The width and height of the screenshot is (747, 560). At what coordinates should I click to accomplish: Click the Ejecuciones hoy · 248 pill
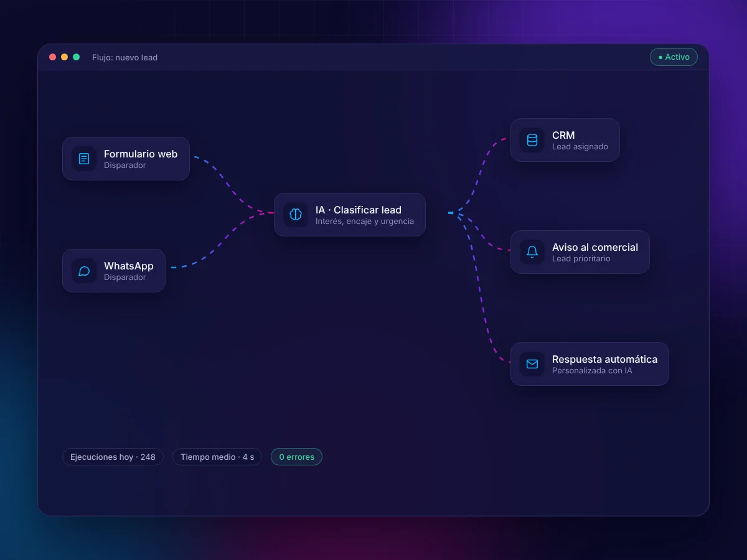[x=113, y=457]
